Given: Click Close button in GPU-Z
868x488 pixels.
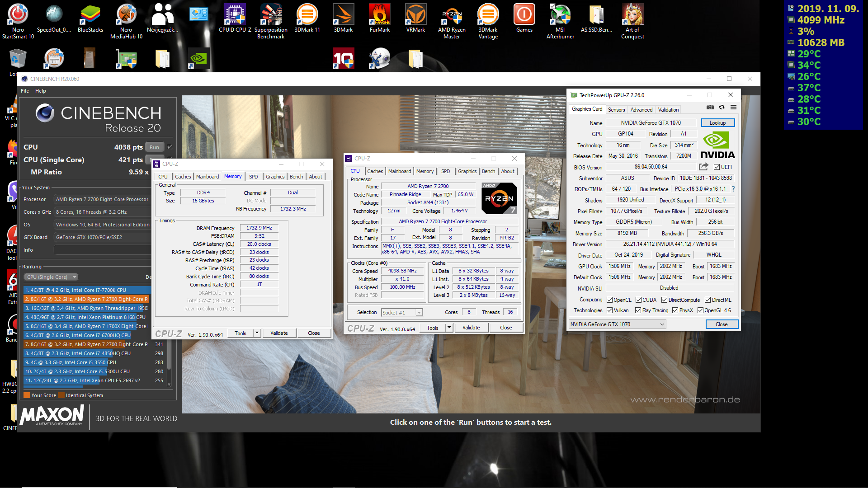Looking at the screenshot, I should 722,324.
